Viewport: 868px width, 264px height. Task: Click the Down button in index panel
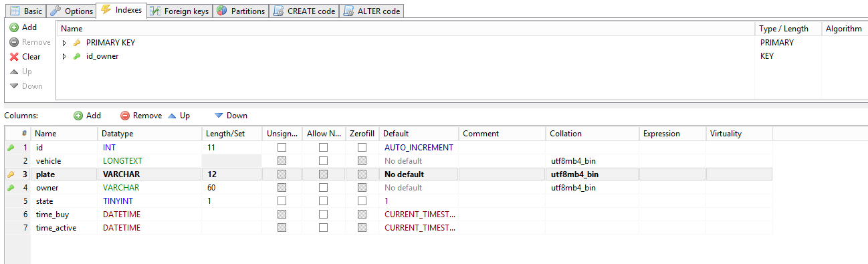pyautogui.click(x=26, y=86)
